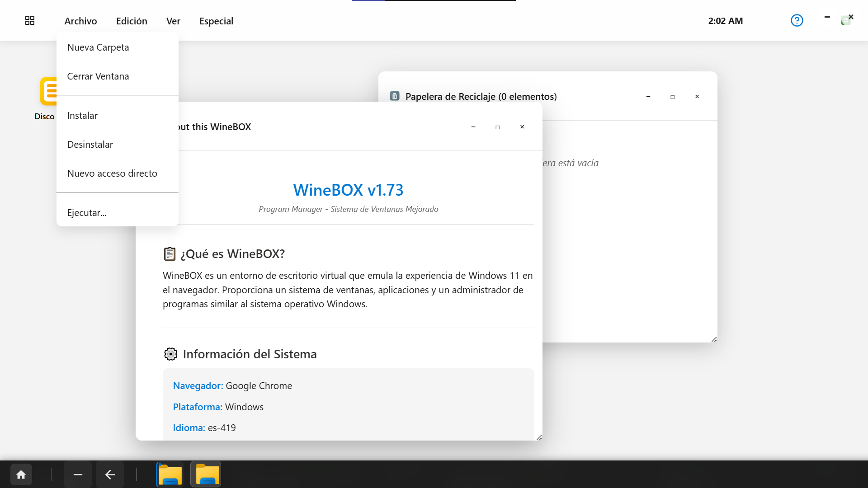Open the Especial menu

216,21
